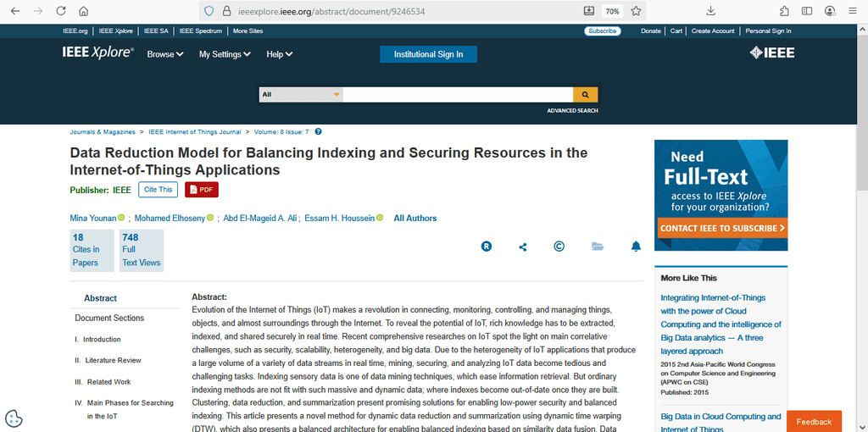Open the Personal Sign In link
The height and width of the screenshot is (432, 868).
tap(768, 31)
